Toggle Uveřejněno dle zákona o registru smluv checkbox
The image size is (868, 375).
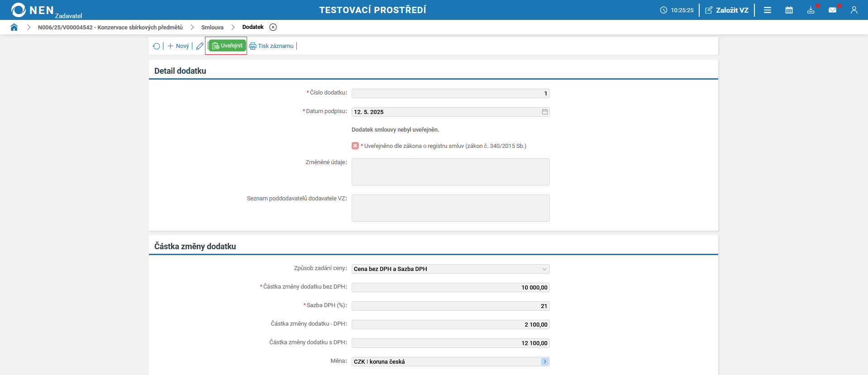355,146
